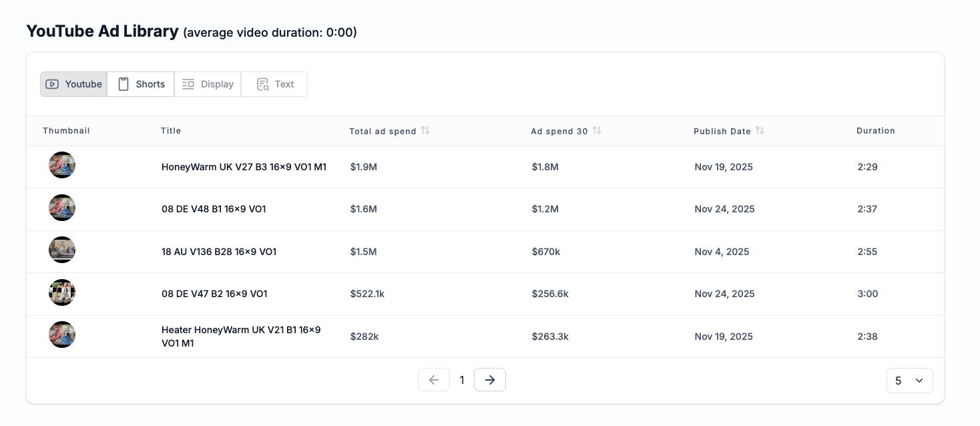Sort by Total ad spend icon
This screenshot has height=426, width=980.
[425, 131]
